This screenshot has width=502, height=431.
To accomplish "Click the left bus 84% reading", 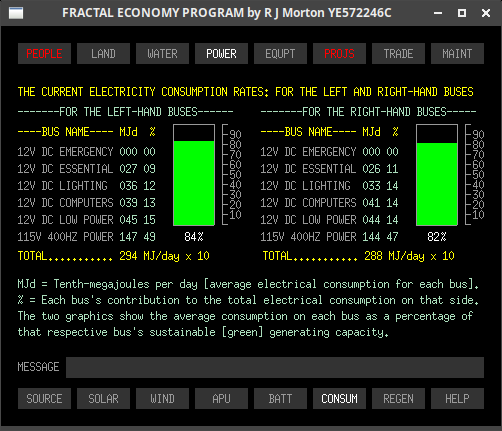I will click(x=194, y=237).
